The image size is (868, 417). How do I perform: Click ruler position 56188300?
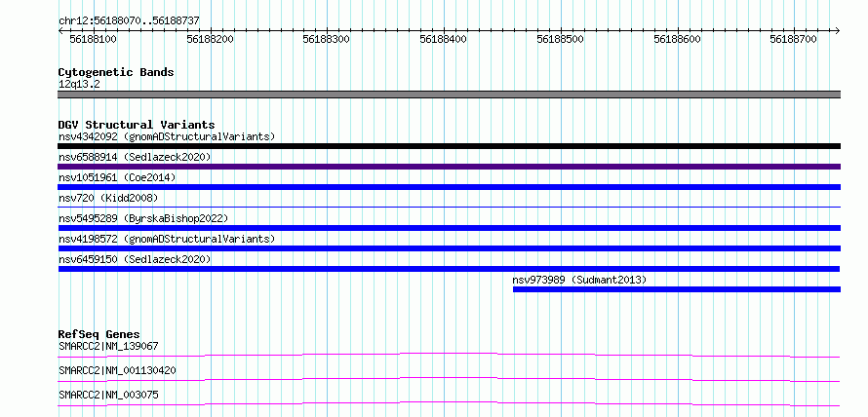pyautogui.click(x=327, y=39)
